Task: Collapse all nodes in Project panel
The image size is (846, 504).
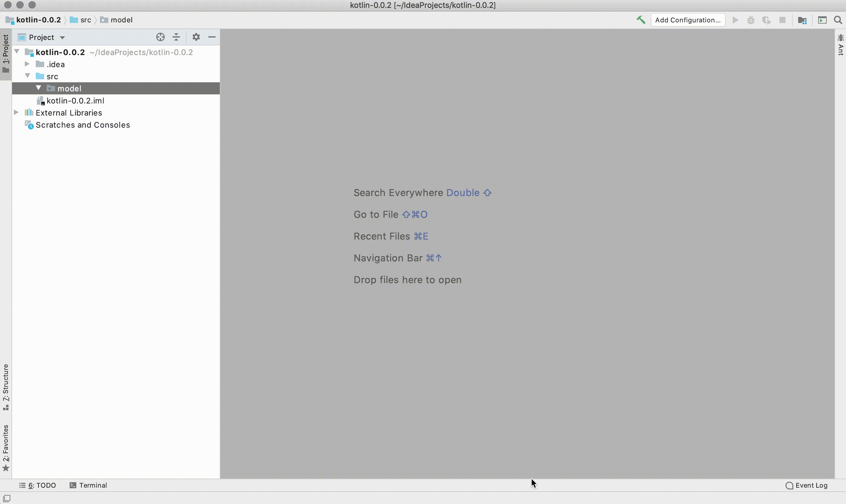Action: pyautogui.click(x=176, y=37)
